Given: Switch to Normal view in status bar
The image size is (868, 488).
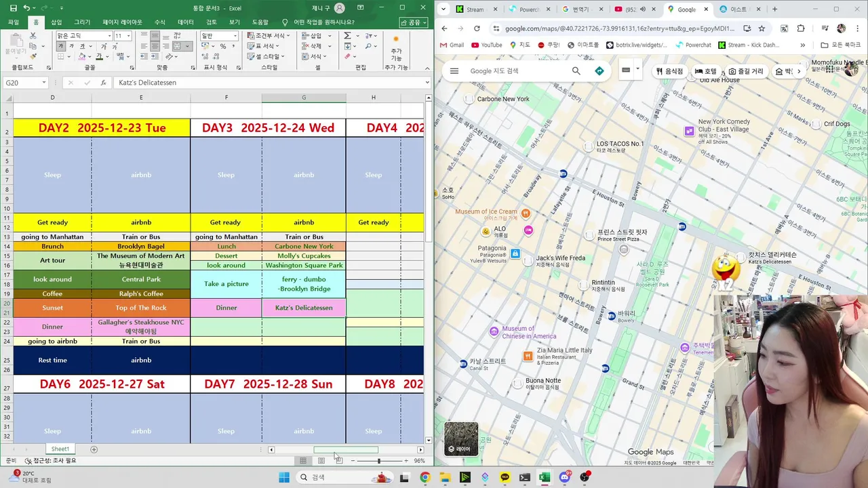Looking at the screenshot, I should pyautogui.click(x=303, y=461).
